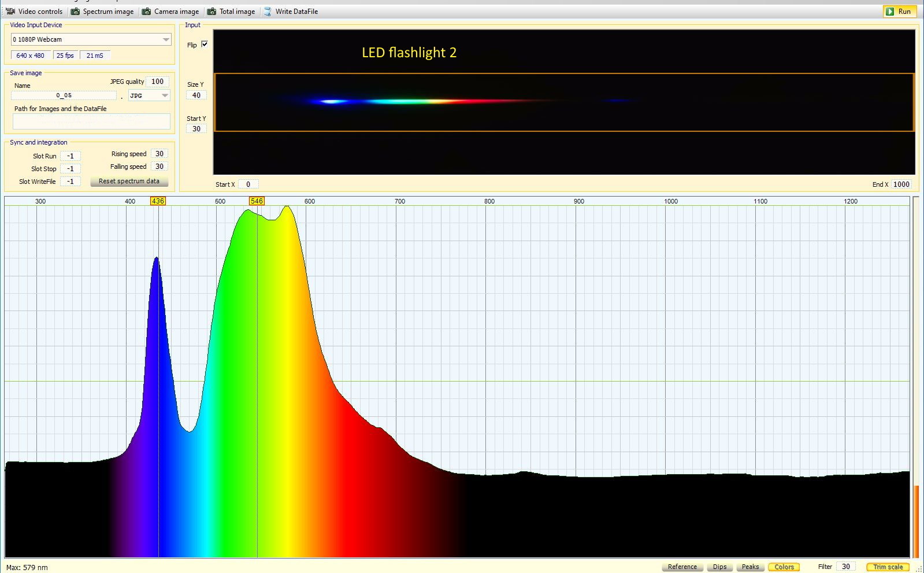Click the Camera image camera icon

147,12
